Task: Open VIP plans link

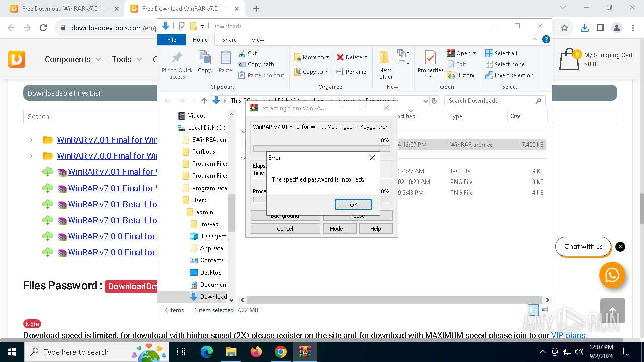Action: (x=568, y=335)
